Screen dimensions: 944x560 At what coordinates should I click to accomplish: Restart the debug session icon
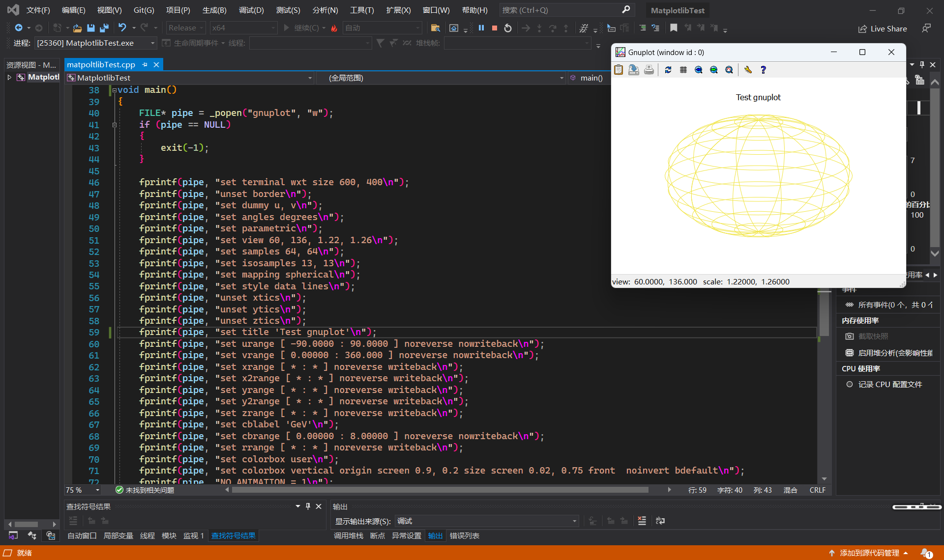508,28
